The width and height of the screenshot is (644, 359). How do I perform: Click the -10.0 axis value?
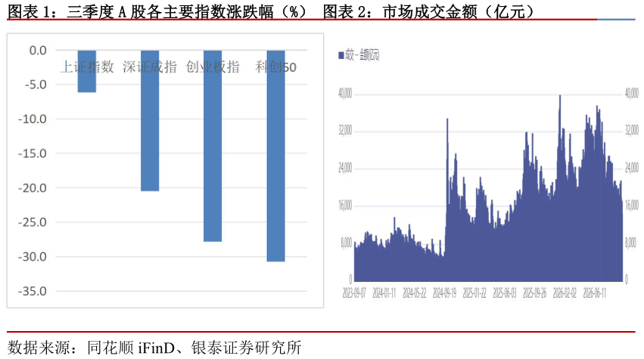click(33, 119)
